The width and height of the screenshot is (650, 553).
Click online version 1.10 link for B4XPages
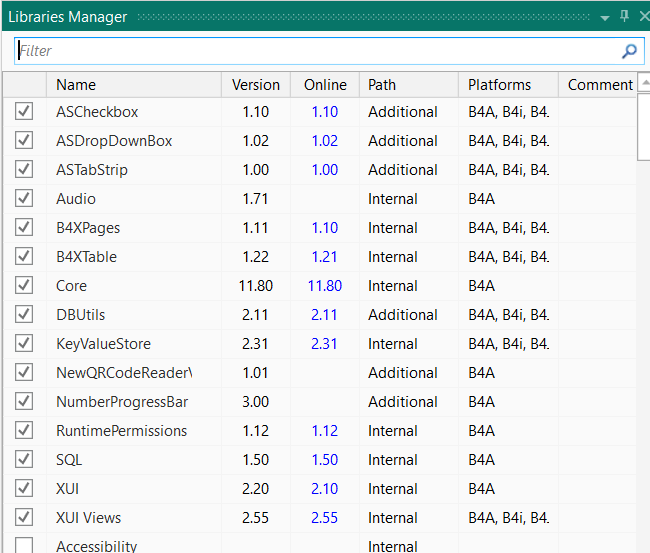325,228
